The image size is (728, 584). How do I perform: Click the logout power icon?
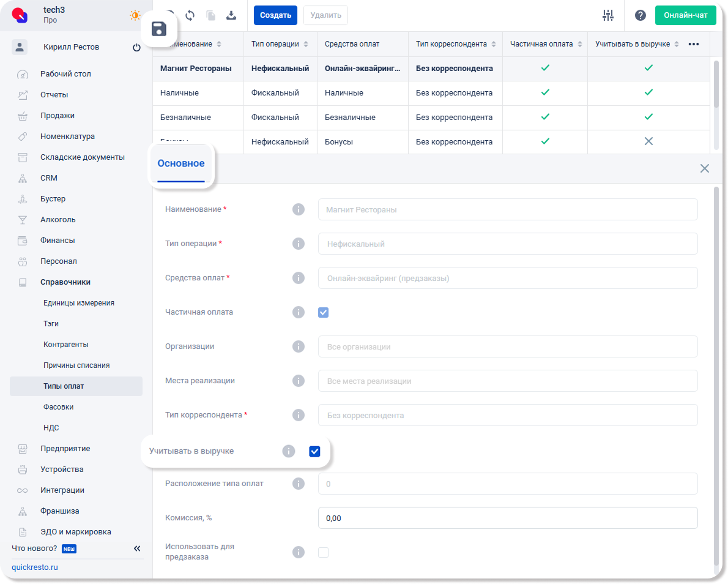[136, 47]
